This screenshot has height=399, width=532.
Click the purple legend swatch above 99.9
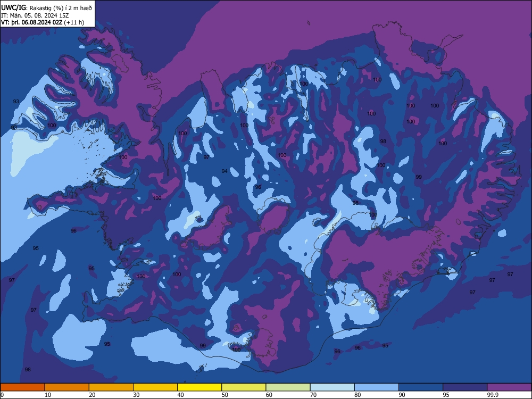(510, 387)
